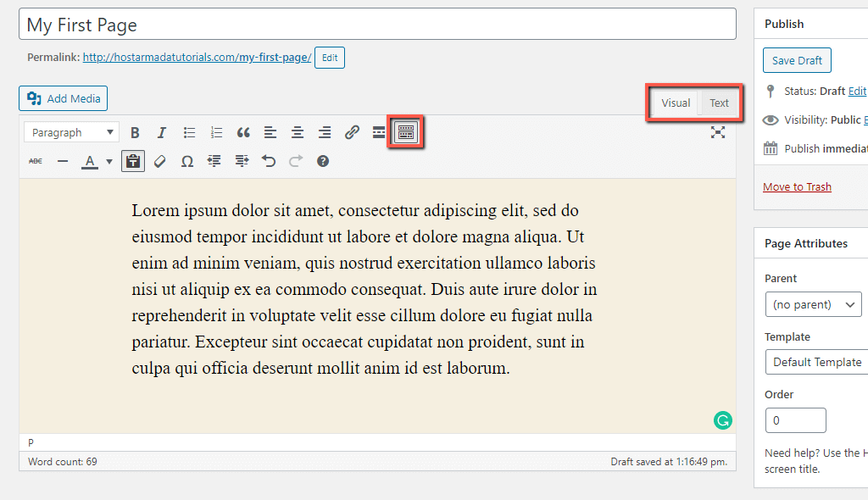The image size is (868, 500).
Task: Open the Template dropdown
Action: (817, 362)
